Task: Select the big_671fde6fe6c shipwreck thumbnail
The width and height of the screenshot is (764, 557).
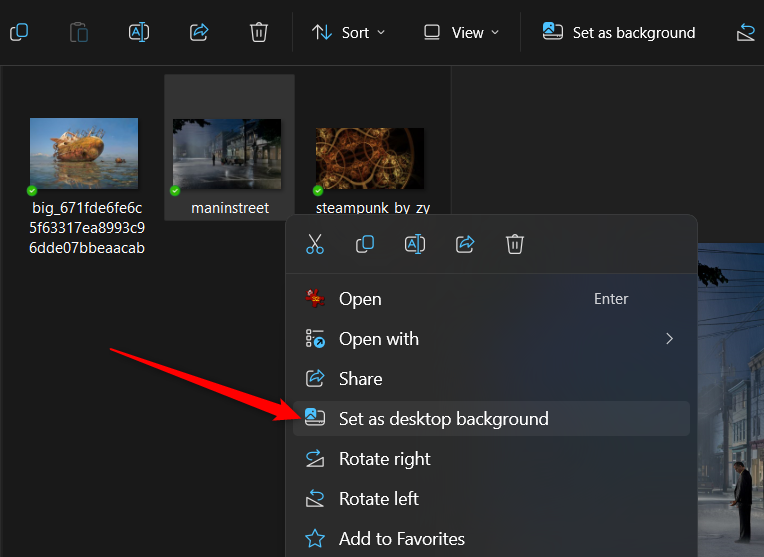Action: 84,153
